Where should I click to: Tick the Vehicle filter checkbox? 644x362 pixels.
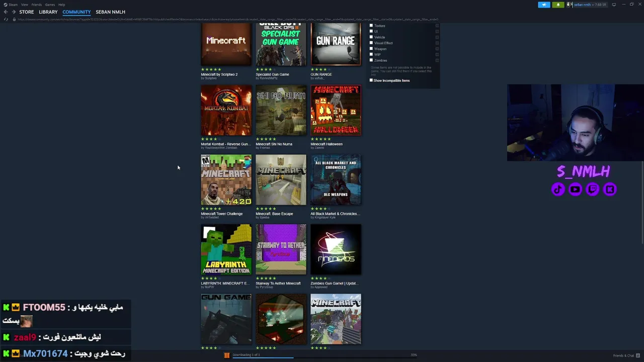coord(371,37)
